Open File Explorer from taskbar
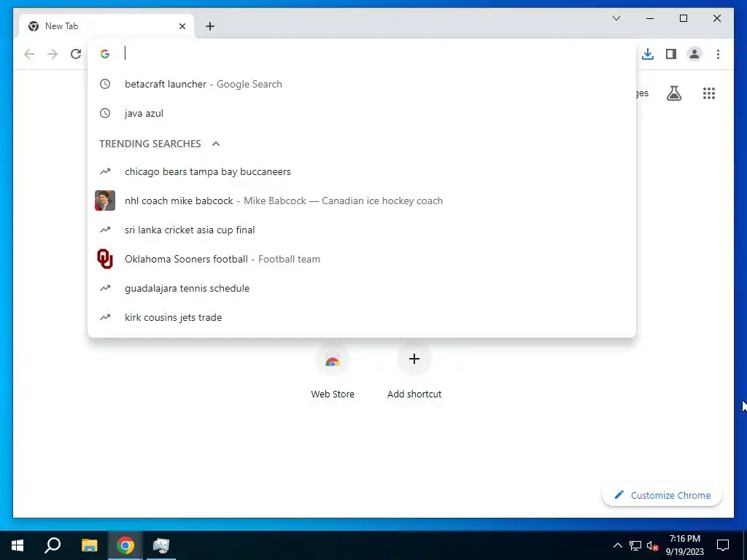Image resolution: width=747 pixels, height=560 pixels. pyautogui.click(x=89, y=545)
